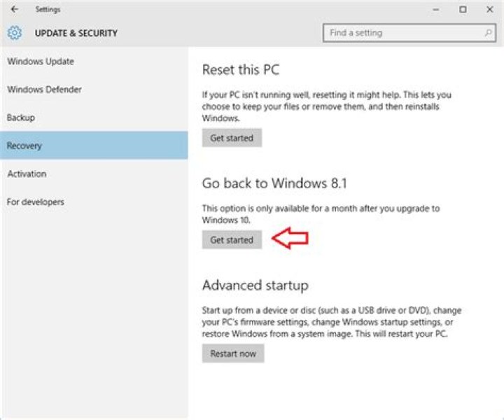Click the Go back to Windows 8.1 heading
Viewport: 504px width, 420px height.
tap(274, 183)
